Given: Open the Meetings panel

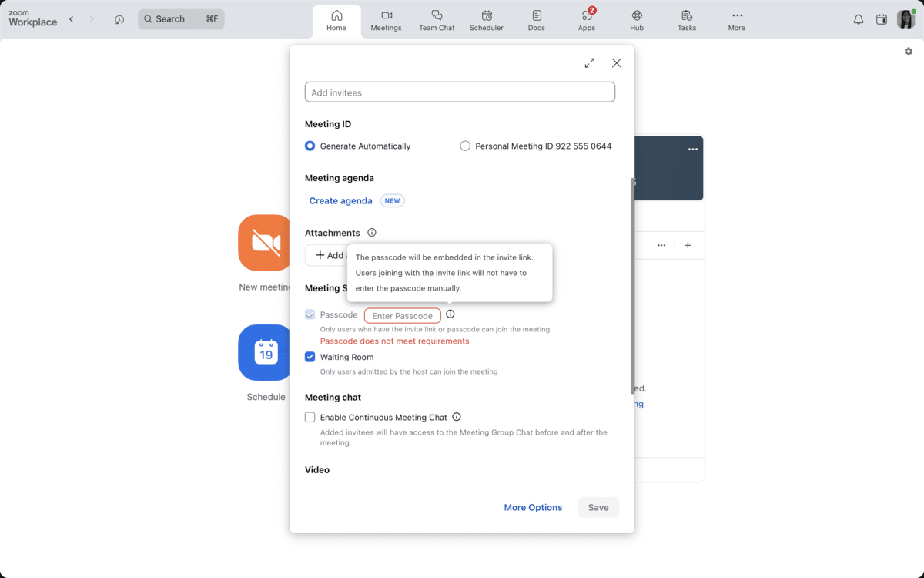Looking at the screenshot, I should [386, 19].
